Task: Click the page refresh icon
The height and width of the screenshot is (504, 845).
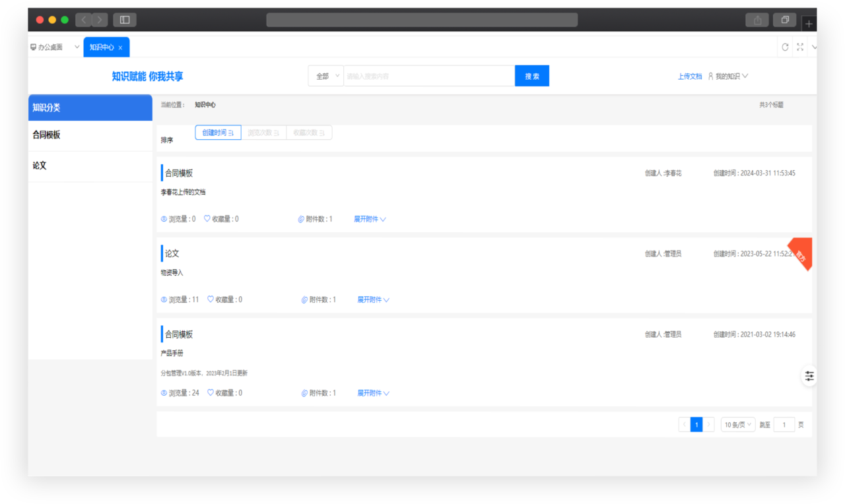Action: click(x=785, y=47)
